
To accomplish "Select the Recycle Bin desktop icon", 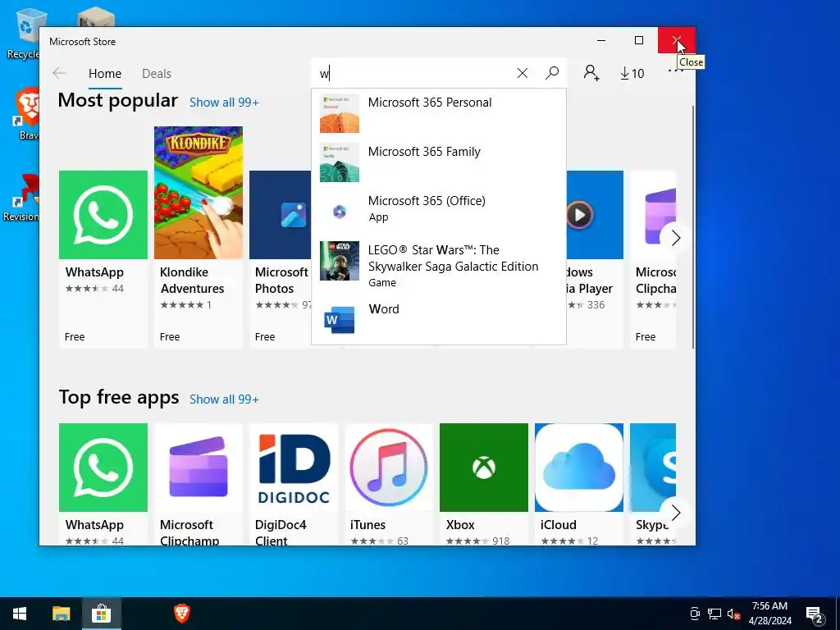I will [x=22, y=32].
